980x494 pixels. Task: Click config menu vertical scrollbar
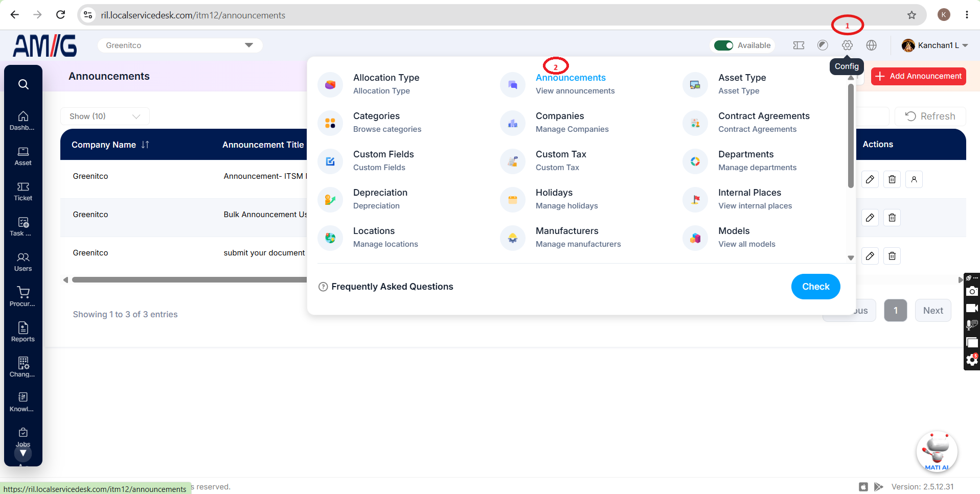[x=851, y=136]
